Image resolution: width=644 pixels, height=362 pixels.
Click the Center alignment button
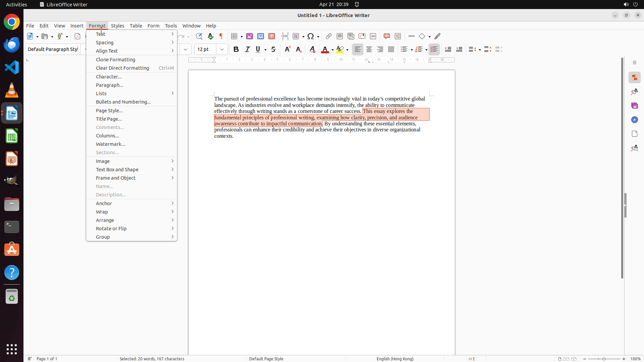[369, 49]
